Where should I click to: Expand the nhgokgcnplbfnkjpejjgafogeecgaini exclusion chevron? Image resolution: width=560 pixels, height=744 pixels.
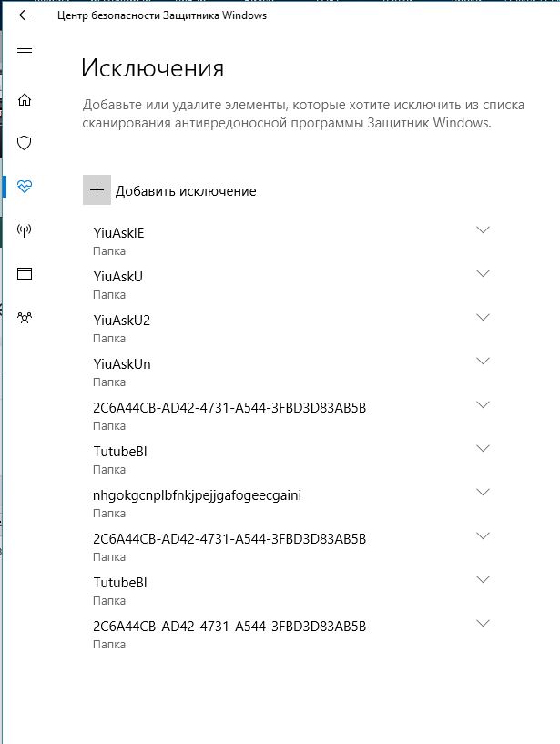(484, 493)
